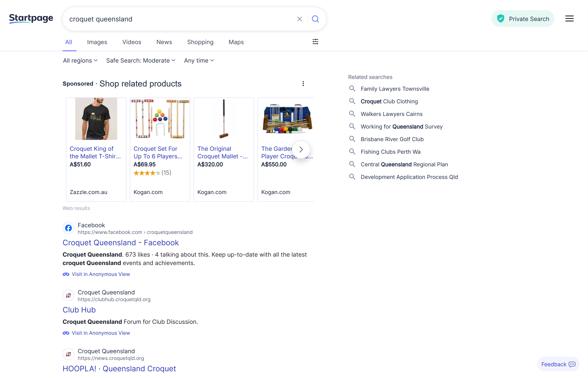Visit Facebook result in Anonymous View
588x378 pixels.
(101, 274)
